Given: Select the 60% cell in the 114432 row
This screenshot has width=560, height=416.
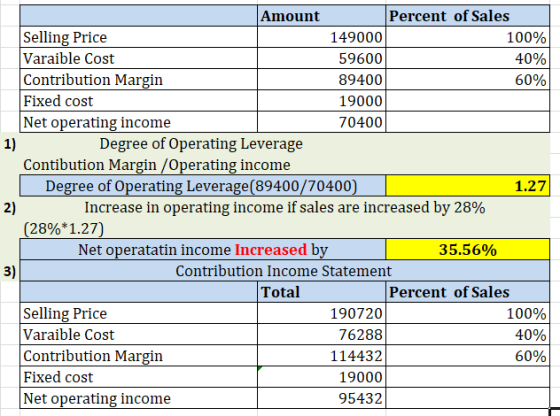Looking at the screenshot, I should point(468,356).
